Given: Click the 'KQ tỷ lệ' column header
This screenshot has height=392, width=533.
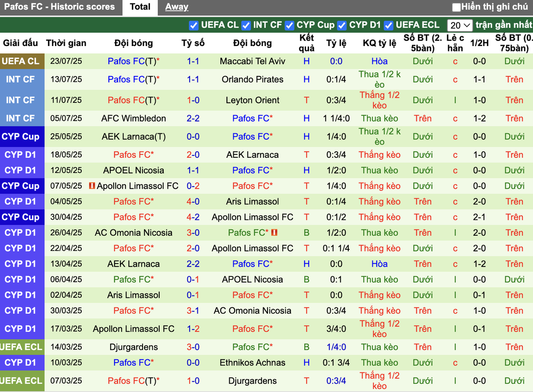Looking at the screenshot, I should click(x=379, y=43).
